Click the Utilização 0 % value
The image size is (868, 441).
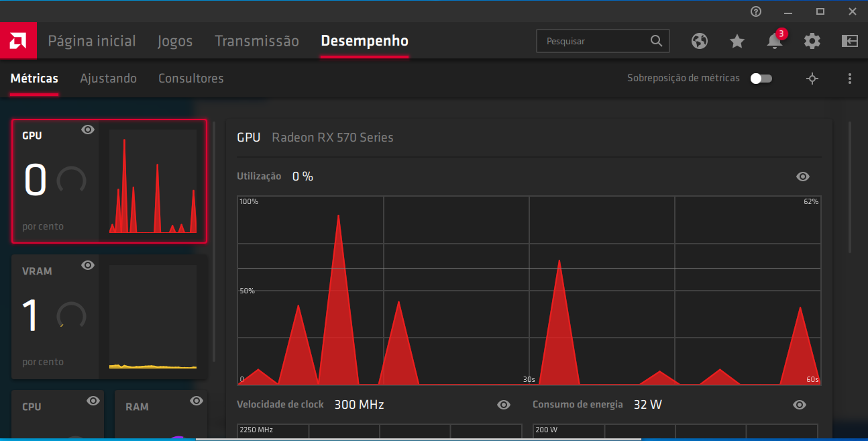pyautogui.click(x=303, y=177)
